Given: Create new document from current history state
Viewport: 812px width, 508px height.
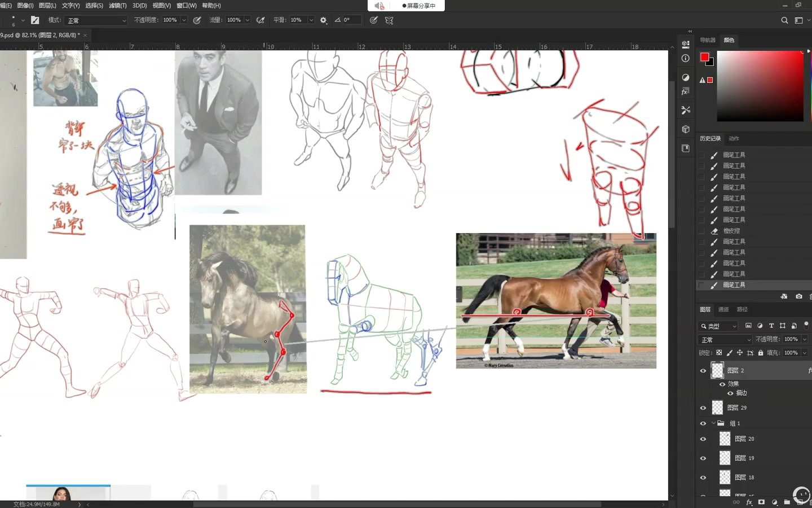Looking at the screenshot, I should [x=784, y=296].
